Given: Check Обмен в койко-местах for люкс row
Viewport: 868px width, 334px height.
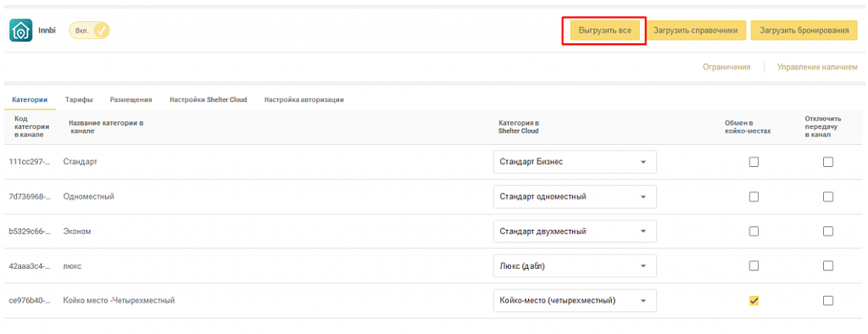Looking at the screenshot, I should [754, 266].
